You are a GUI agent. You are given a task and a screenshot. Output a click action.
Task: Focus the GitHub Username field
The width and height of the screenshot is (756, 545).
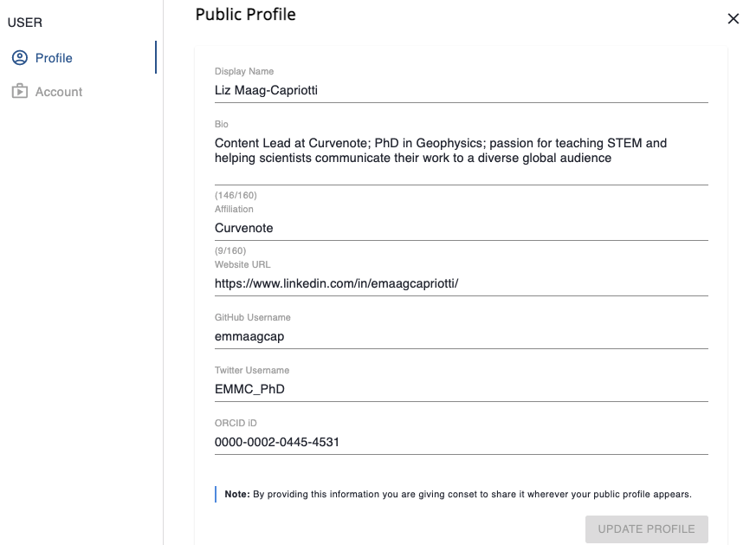[461, 336]
